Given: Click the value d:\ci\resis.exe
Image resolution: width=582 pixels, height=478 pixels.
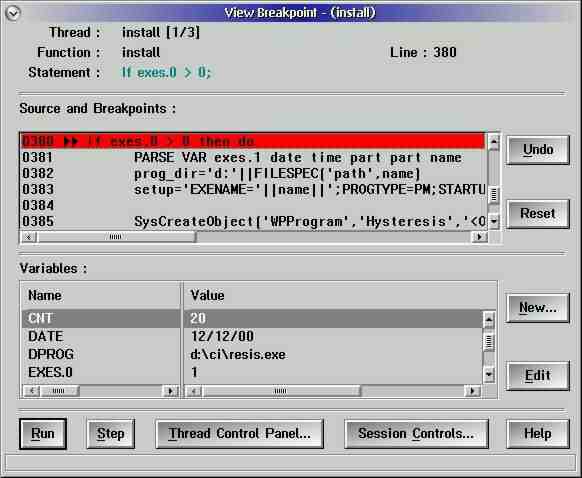Looking at the screenshot, I should coord(238,354).
